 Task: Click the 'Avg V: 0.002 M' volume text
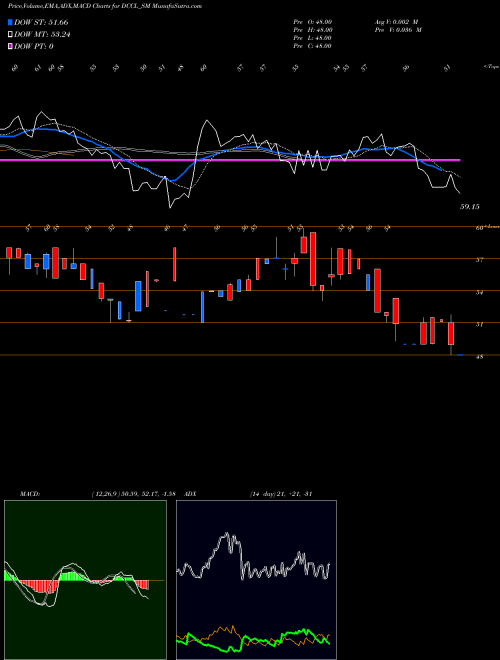pos(396,22)
